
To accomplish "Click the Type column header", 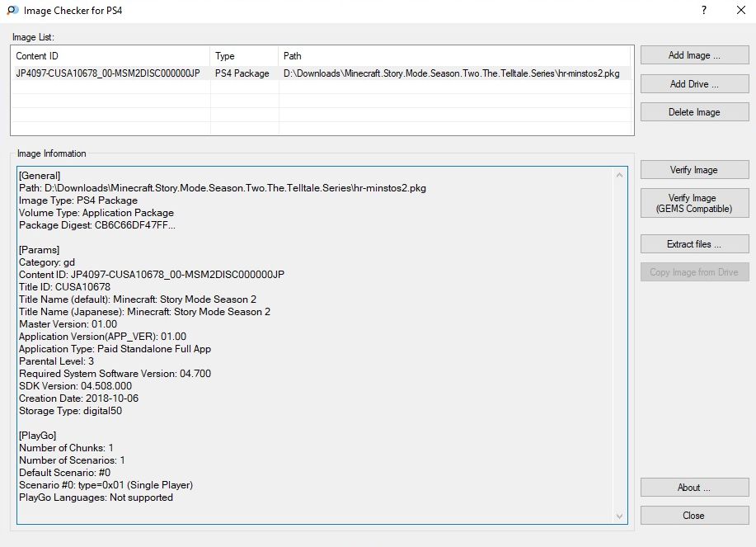I will coord(245,56).
